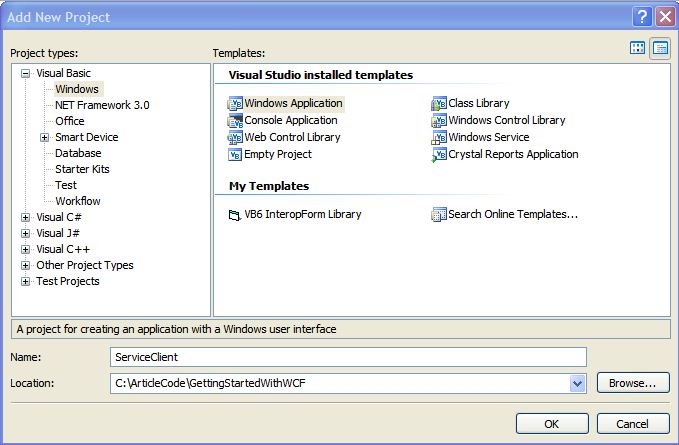Select Windows under Visual Basic
This screenshot has height=445, width=679.
pyautogui.click(x=77, y=89)
